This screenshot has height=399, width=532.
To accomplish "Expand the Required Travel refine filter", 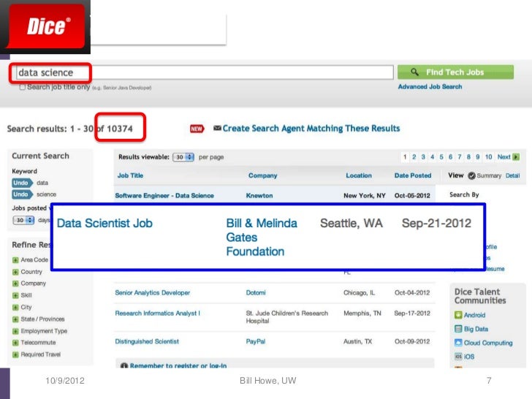I will [15, 354].
